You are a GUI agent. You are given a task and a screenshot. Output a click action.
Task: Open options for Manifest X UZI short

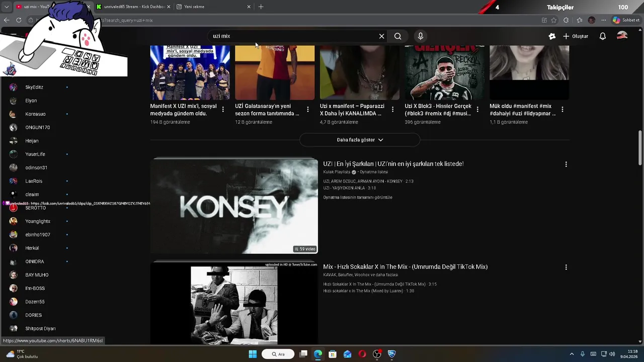pyautogui.click(x=223, y=109)
